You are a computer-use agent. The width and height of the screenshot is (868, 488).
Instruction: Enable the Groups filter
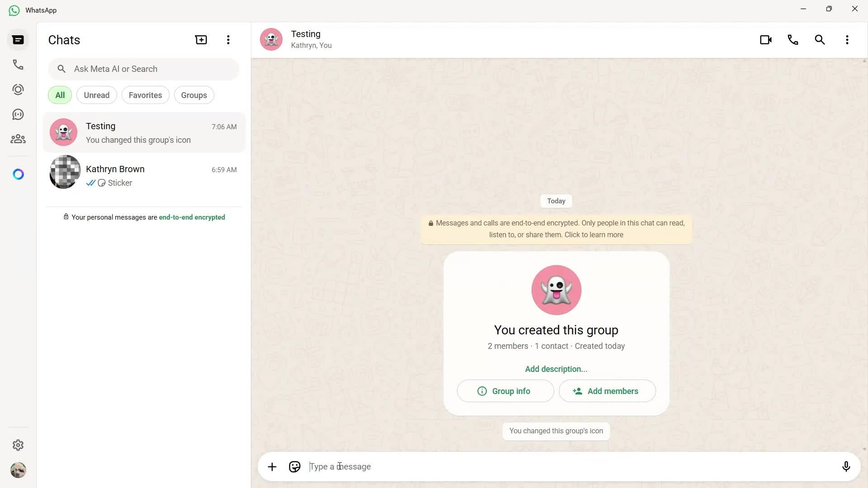coord(193,95)
